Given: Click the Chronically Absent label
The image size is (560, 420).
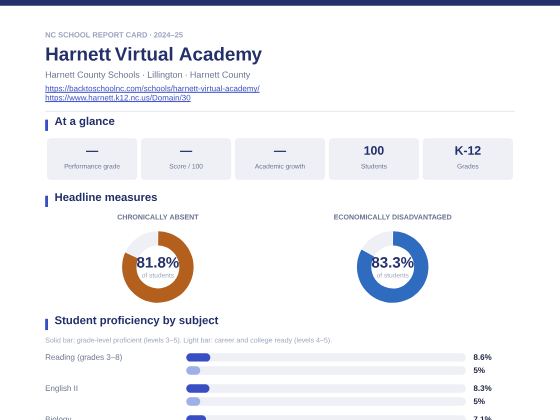Looking at the screenshot, I should tap(158, 217).
